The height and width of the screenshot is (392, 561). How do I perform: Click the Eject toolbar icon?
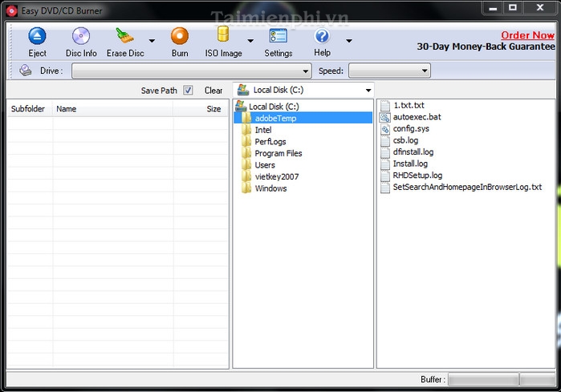pyautogui.click(x=37, y=36)
